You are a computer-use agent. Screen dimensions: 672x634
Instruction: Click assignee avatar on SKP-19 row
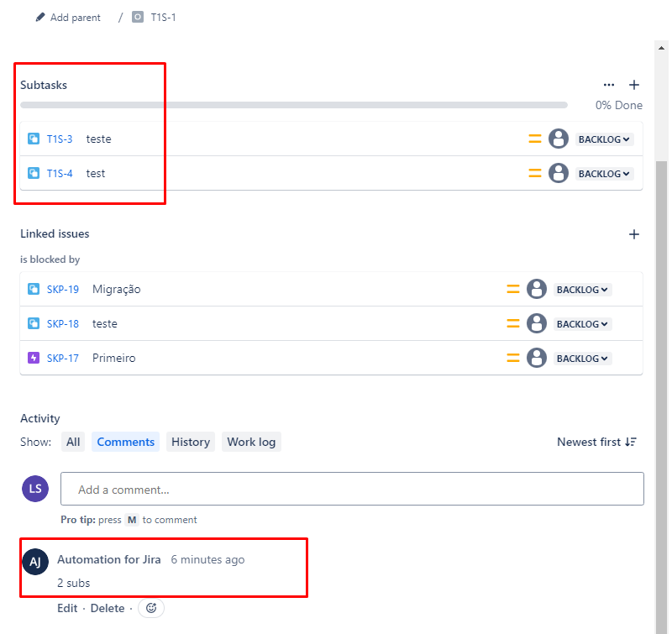click(537, 289)
